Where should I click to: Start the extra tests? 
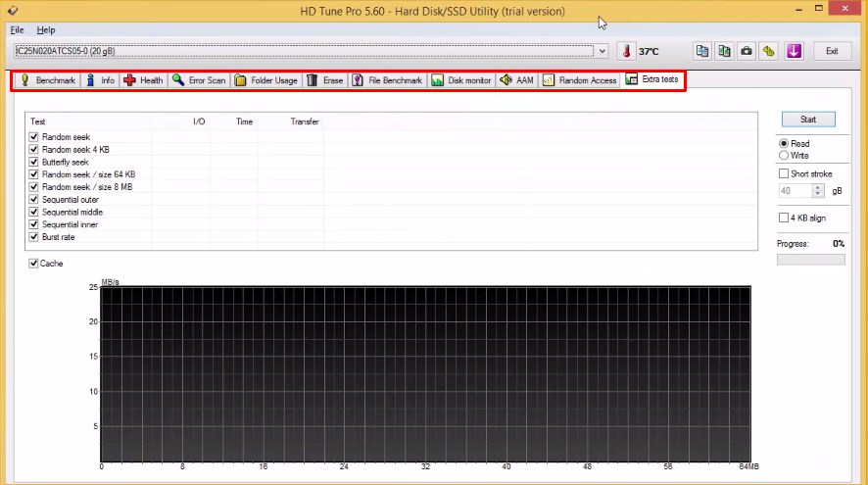pyautogui.click(x=808, y=119)
